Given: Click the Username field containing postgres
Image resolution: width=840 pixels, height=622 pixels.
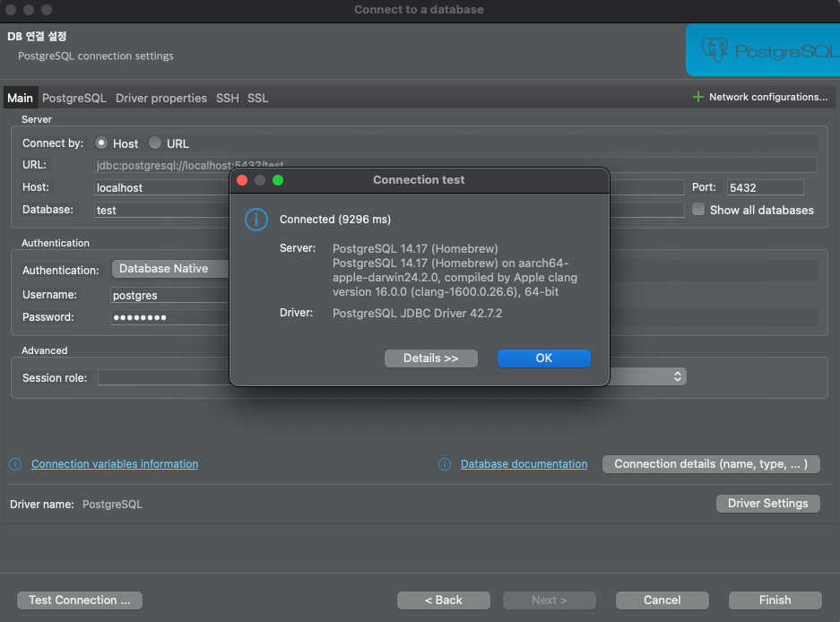Looking at the screenshot, I should [x=169, y=295].
